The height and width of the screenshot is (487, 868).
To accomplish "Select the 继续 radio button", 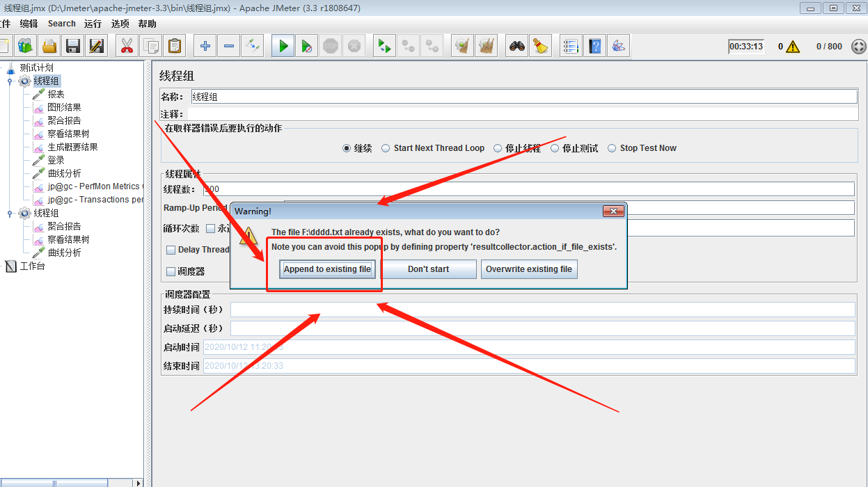I will [x=347, y=148].
